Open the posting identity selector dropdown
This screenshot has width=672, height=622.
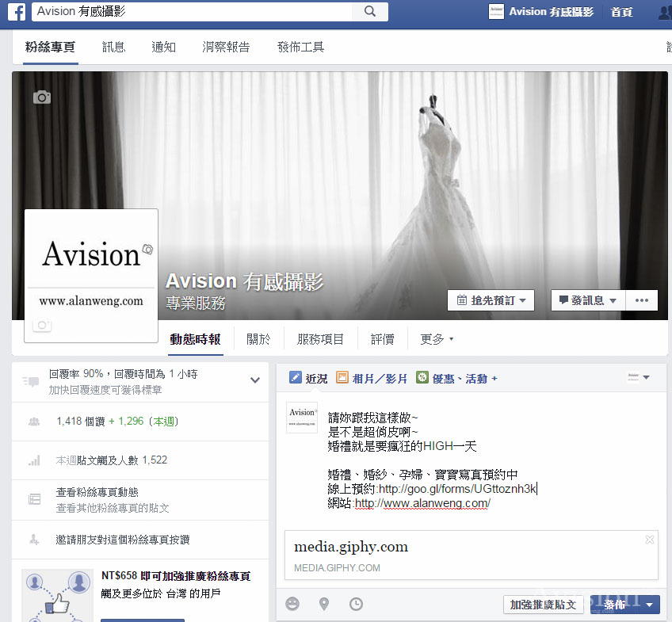pos(639,377)
